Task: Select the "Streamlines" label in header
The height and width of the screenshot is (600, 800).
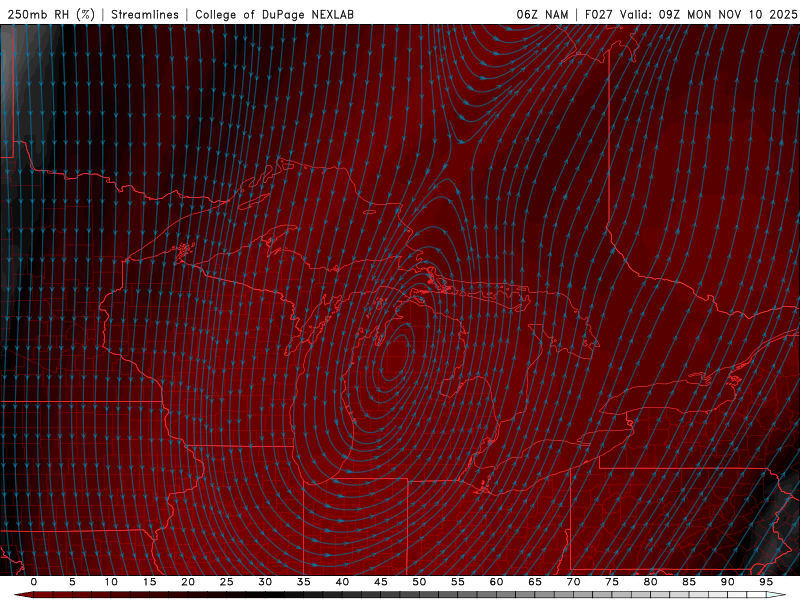Action: pyautogui.click(x=145, y=14)
